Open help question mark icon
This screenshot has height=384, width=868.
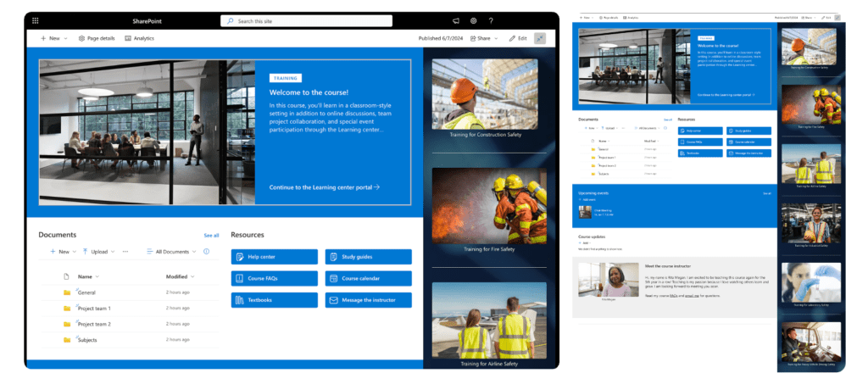[x=491, y=21]
